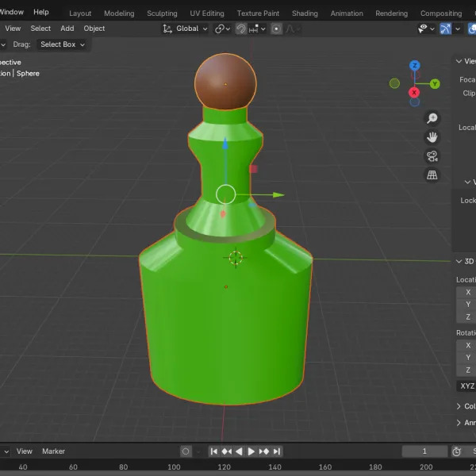The image size is (476, 476).
Task: Open the transform pivot point menu
Action: click(222, 29)
